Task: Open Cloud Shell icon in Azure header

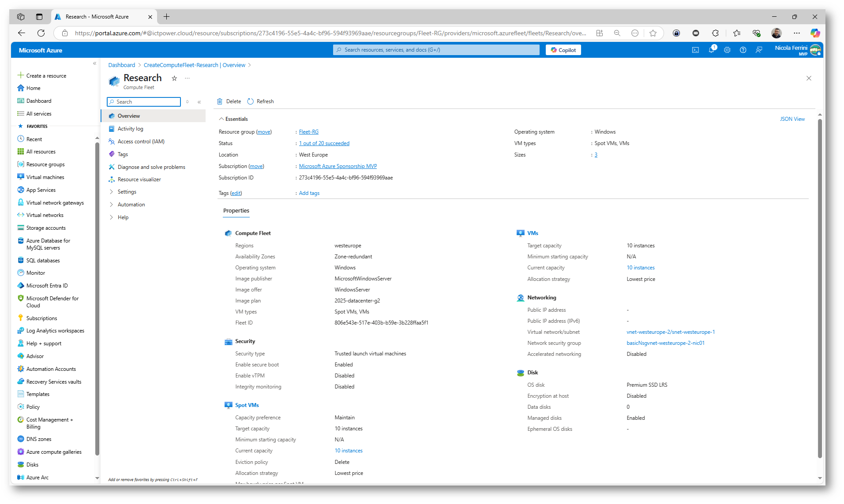Action: pyautogui.click(x=695, y=50)
